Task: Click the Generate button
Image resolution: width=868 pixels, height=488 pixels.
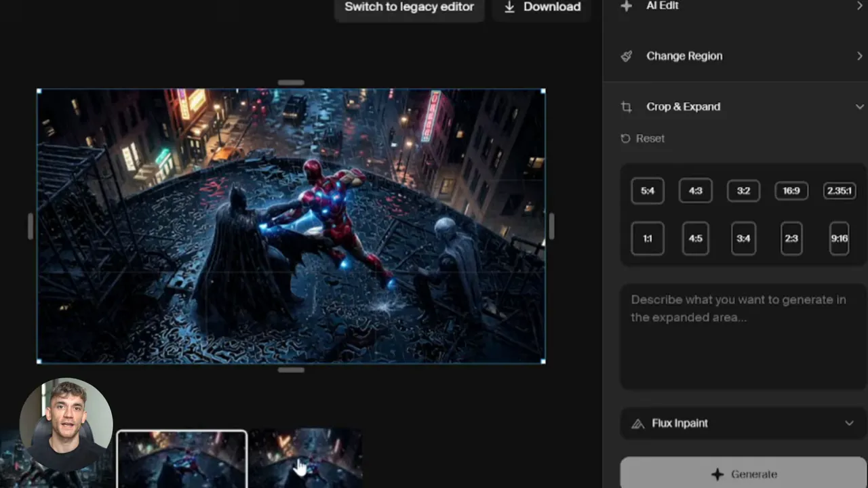Action: click(743, 474)
